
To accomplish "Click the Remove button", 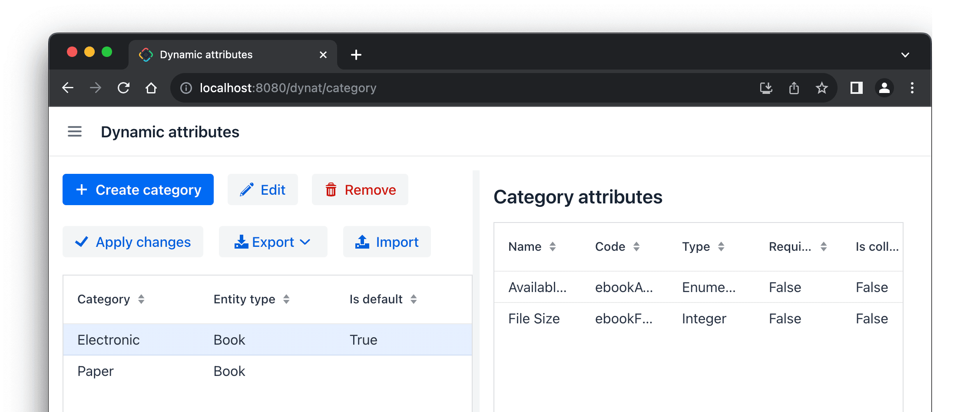I will (360, 190).
